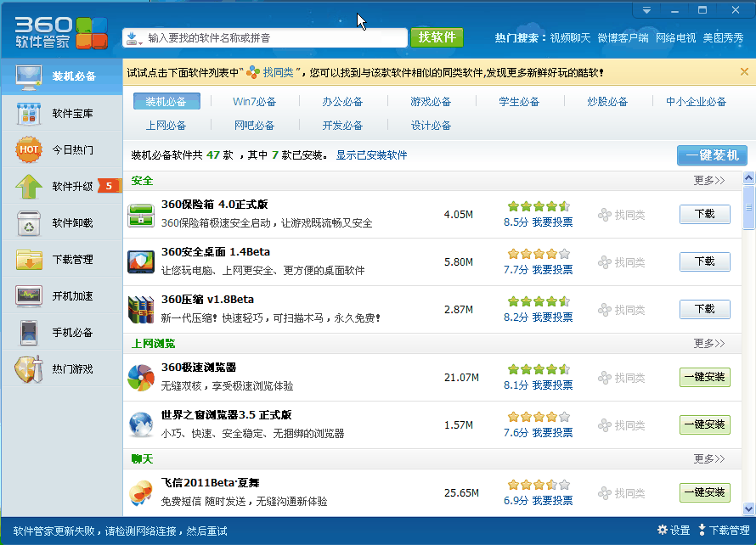Dismiss the yellow tip banner
Image resolution: width=756 pixels, height=545 pixels.
point(744,72)
